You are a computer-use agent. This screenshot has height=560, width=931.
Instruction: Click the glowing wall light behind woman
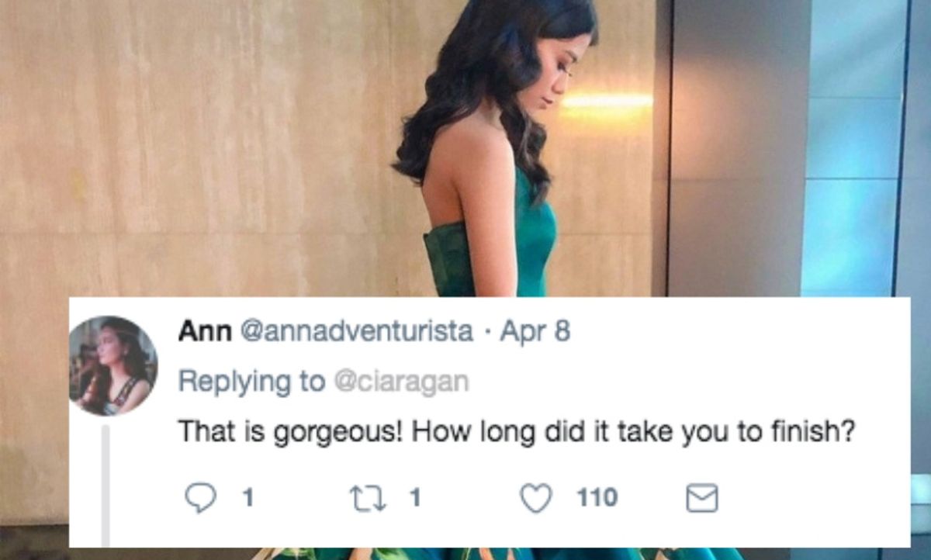(x=607, y=101)
